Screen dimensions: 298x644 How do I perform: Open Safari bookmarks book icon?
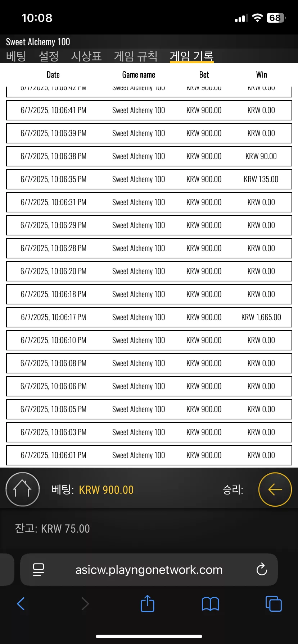[211, 604]
